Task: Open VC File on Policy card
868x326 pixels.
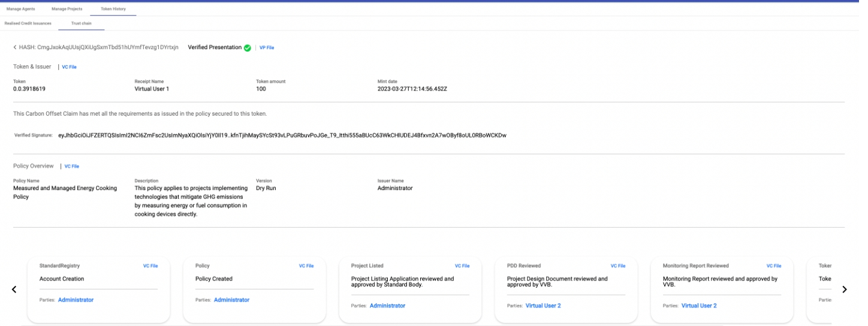Action: 306,266
